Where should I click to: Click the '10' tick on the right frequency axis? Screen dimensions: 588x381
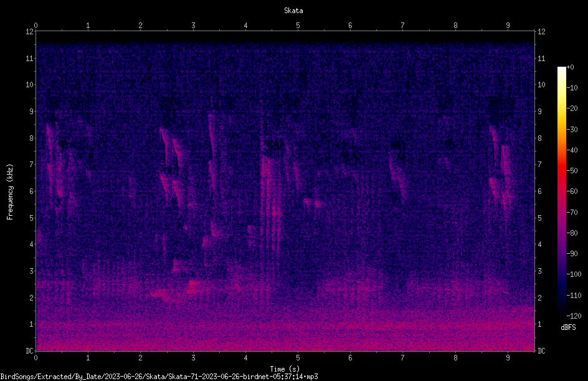tap(541, 85)
